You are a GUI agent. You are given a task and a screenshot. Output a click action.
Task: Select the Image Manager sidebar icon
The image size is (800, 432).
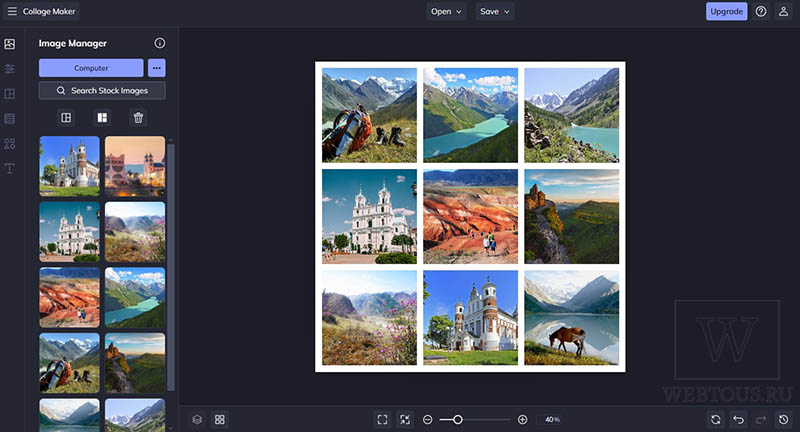coord(10,44)
